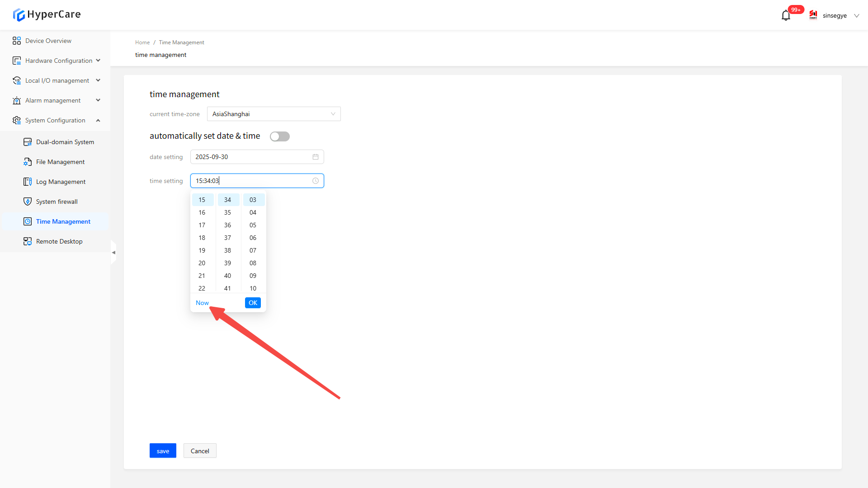Select hour 18 in time picker
The width and height of the screenshot is (868, 488).
tap(202, 238)
